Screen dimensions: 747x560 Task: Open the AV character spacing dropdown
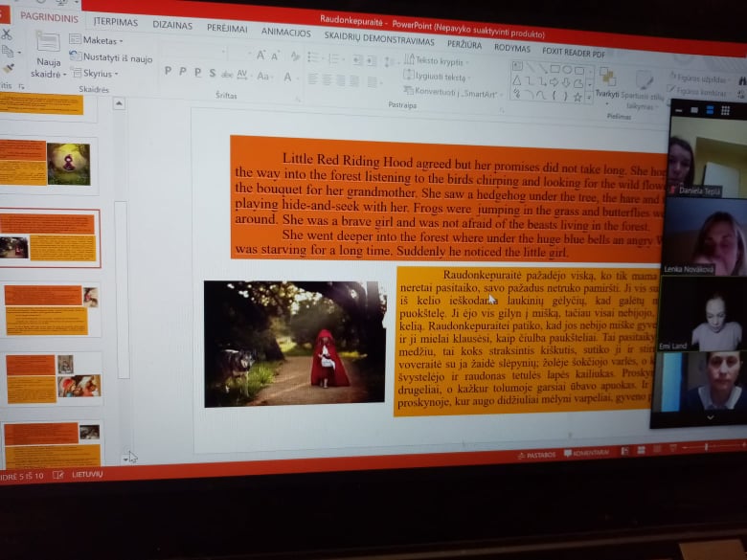point(243,75)
